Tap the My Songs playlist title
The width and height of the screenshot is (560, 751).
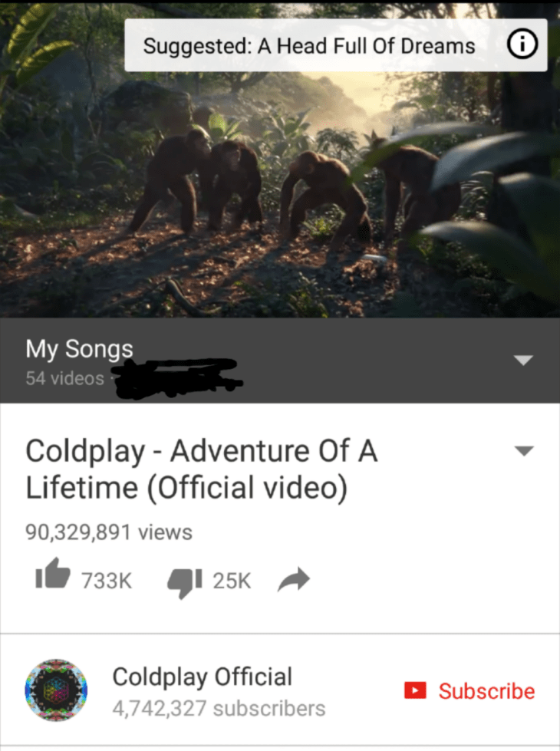click(x=80, y=348)
